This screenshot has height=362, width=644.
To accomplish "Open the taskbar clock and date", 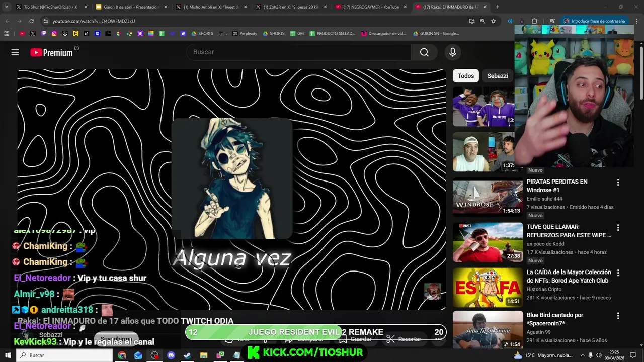I will tap(613, 355).
